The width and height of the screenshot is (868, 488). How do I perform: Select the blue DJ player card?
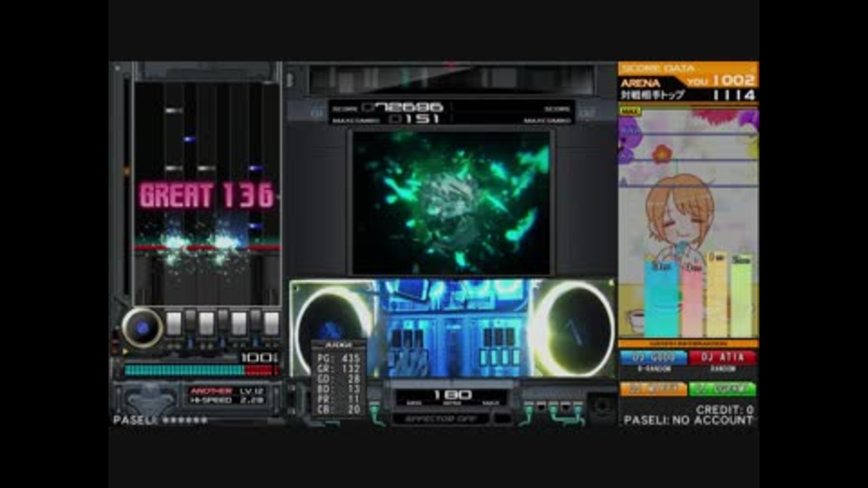[653, 358]
